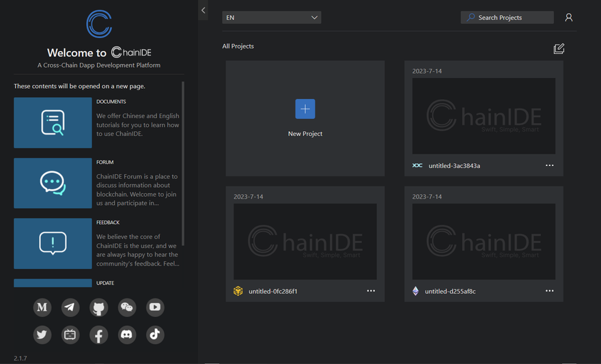This screenshot has width=601, height=364.
Task: Open the Medium social link icon
Action: [42, 307]
